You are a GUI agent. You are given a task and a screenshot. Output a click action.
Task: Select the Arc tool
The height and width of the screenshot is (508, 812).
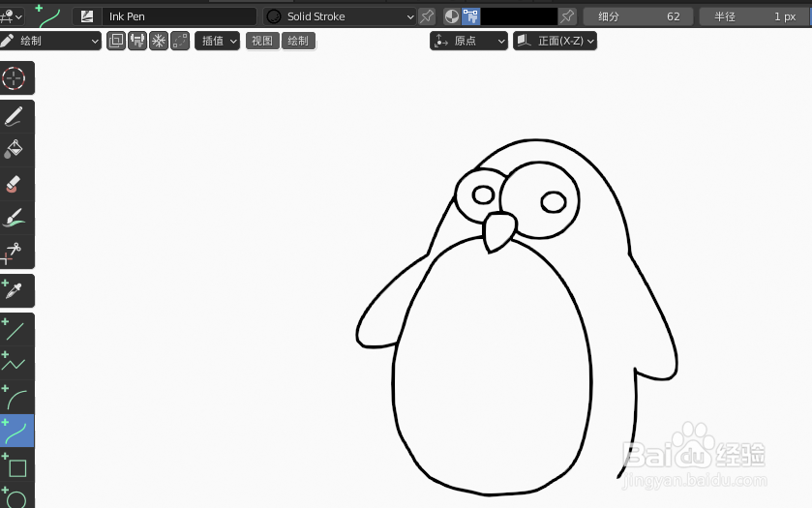[x=15, y=397]
